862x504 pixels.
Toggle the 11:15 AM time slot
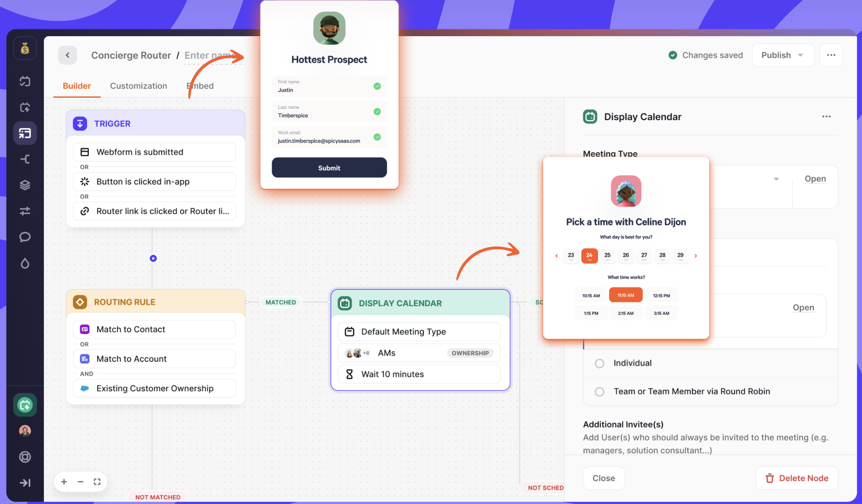(x=626, y=295)
